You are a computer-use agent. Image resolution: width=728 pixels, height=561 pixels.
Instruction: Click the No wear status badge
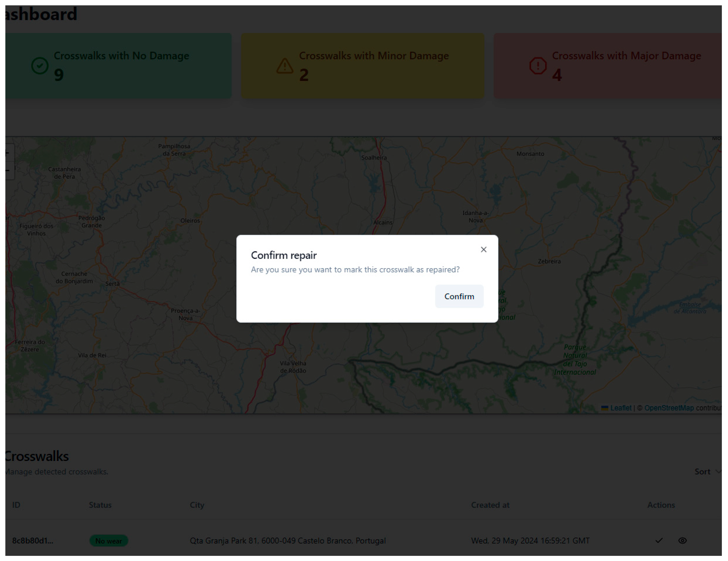click(109, 541)
